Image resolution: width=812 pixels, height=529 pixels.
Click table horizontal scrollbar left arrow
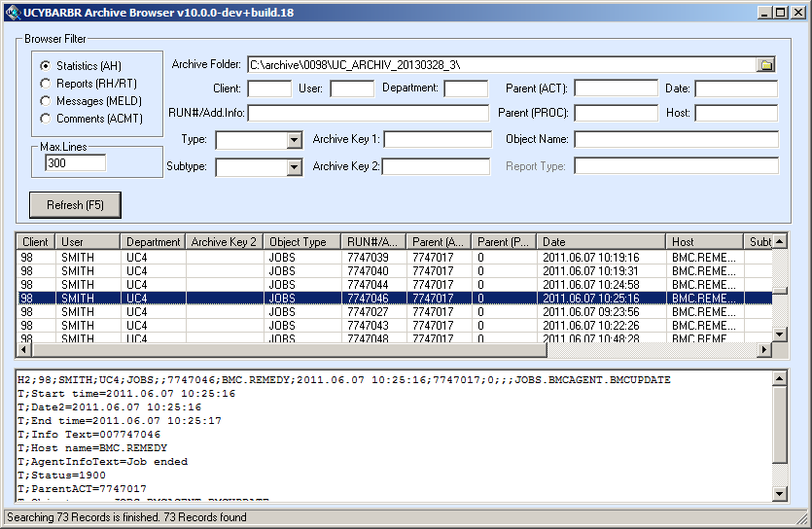click(x=24, y=349)
